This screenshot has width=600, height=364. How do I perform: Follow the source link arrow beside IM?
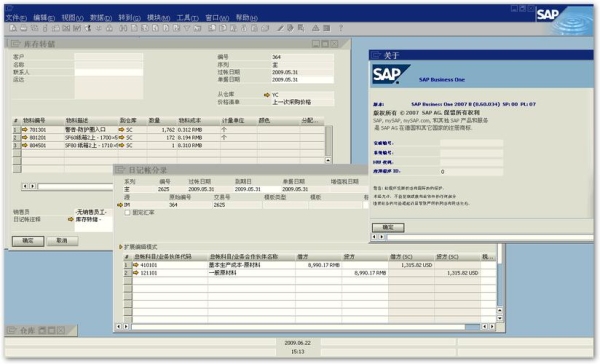(120, 205)
